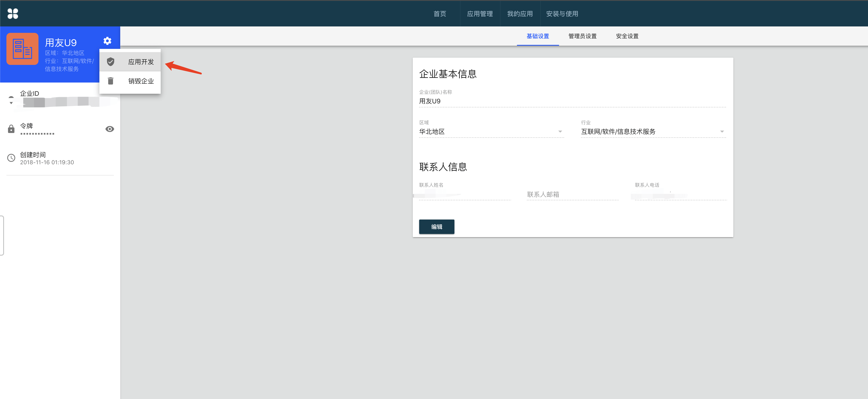Switch to the 管理员设置 tab

tap(582, 36)
